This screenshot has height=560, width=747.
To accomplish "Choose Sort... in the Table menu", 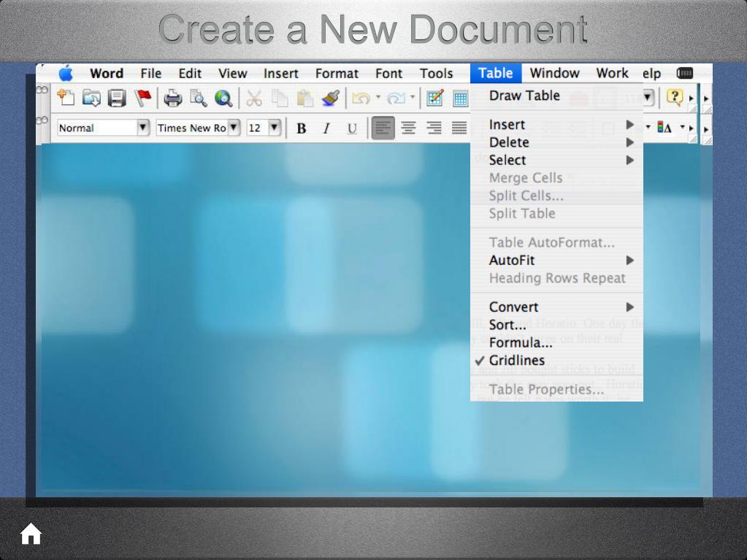I will pos(556,325).
